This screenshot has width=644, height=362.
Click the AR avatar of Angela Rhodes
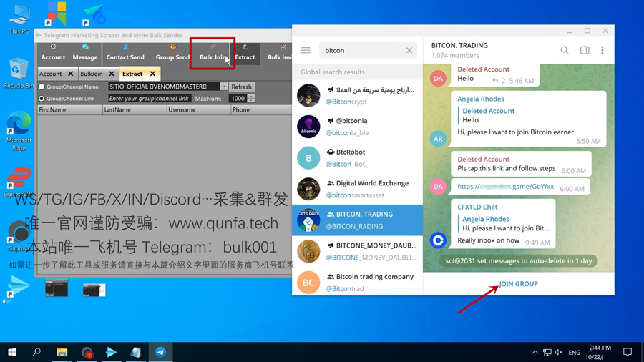[x=438, y=139]
